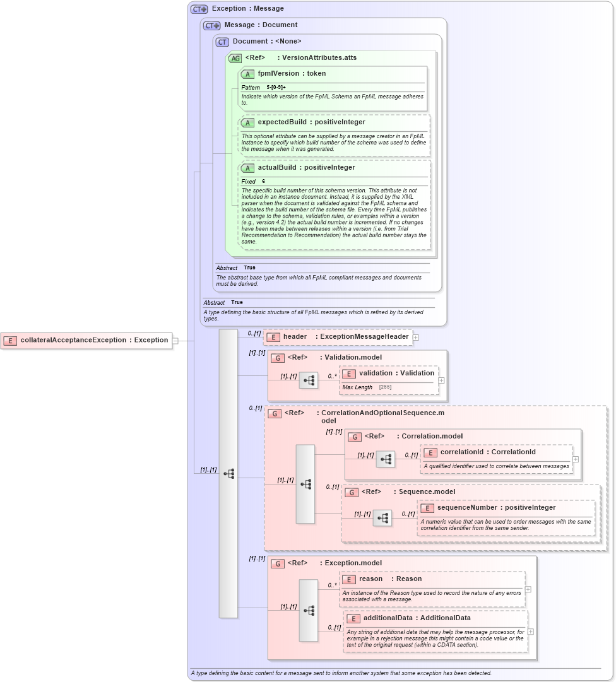
Task: Click the E icon of header element
Action: click(x=273, y=337)
